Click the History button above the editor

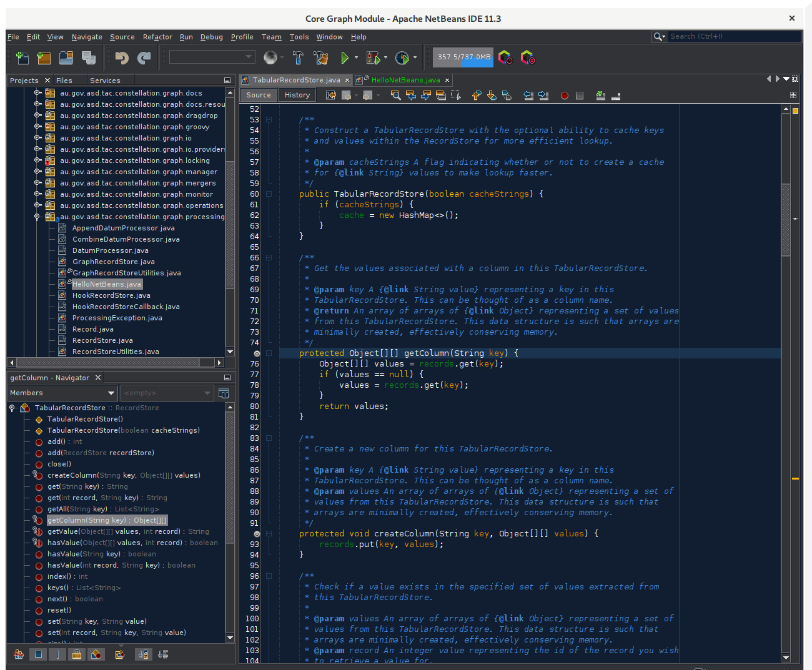point(297,95)
